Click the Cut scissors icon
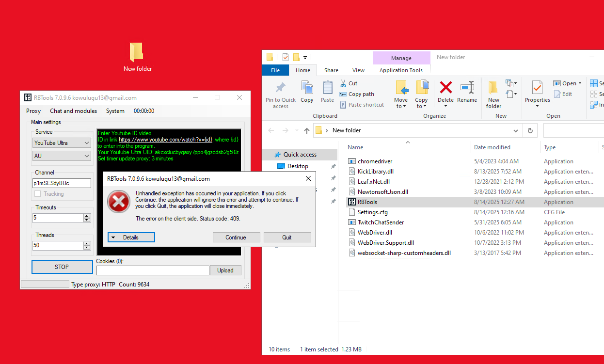The height and width of the screenshot is (364, 604). [343, 83]
